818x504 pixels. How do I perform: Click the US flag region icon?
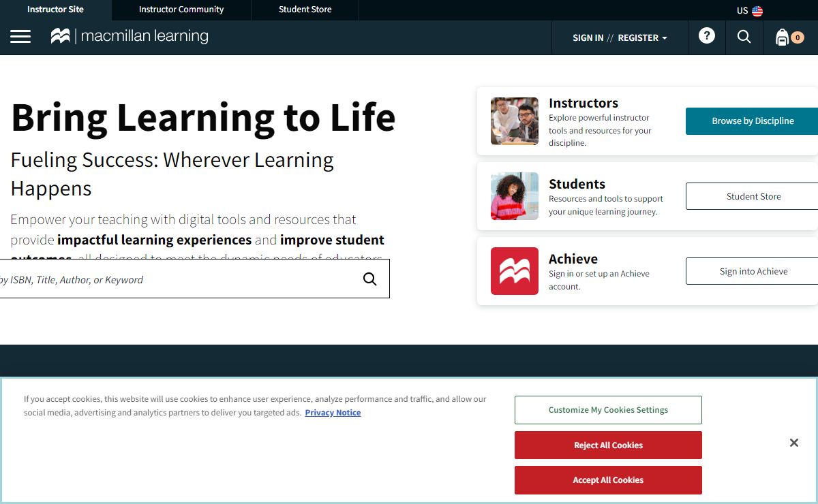pos(757,11)
